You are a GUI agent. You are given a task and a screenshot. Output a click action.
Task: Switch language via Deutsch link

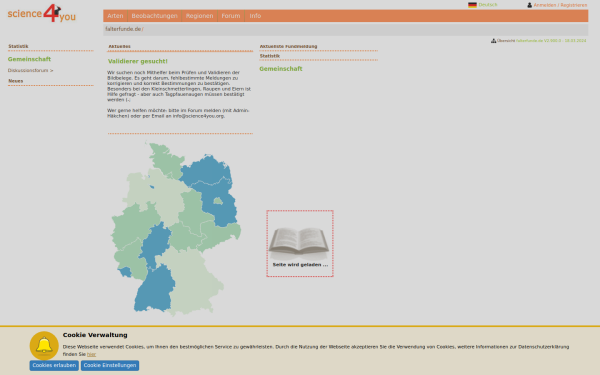488,5
